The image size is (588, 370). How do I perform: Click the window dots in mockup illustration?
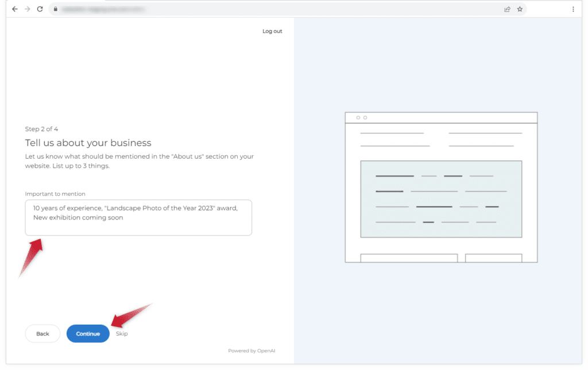pos(361,118)
